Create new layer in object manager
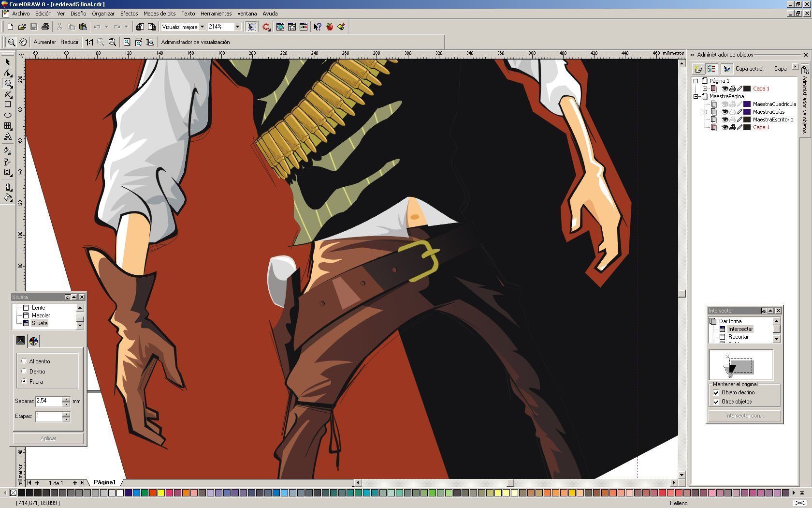This screenshot has height=508, width=812. click(x=698, y=69)
